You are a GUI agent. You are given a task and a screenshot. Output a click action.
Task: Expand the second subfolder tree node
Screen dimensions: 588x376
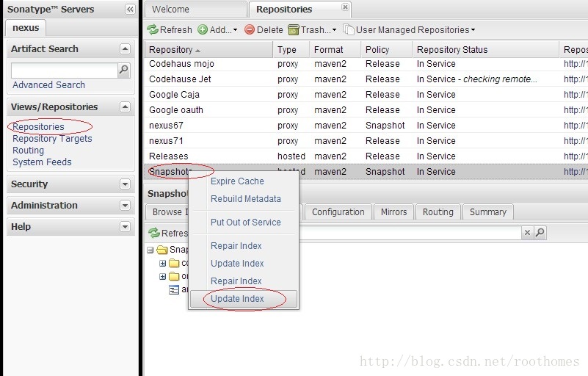pos(162,277)
